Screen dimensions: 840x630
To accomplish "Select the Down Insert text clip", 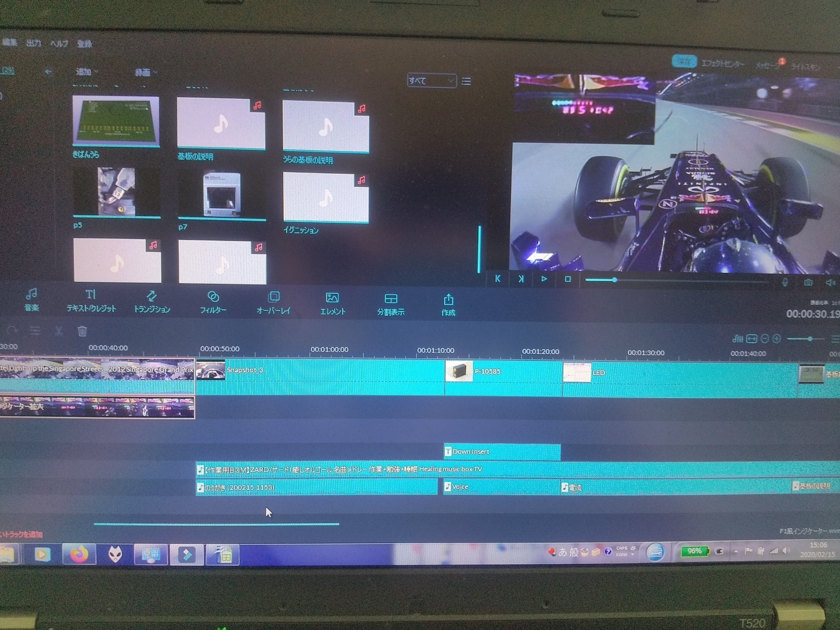I will tap(502, 451).
